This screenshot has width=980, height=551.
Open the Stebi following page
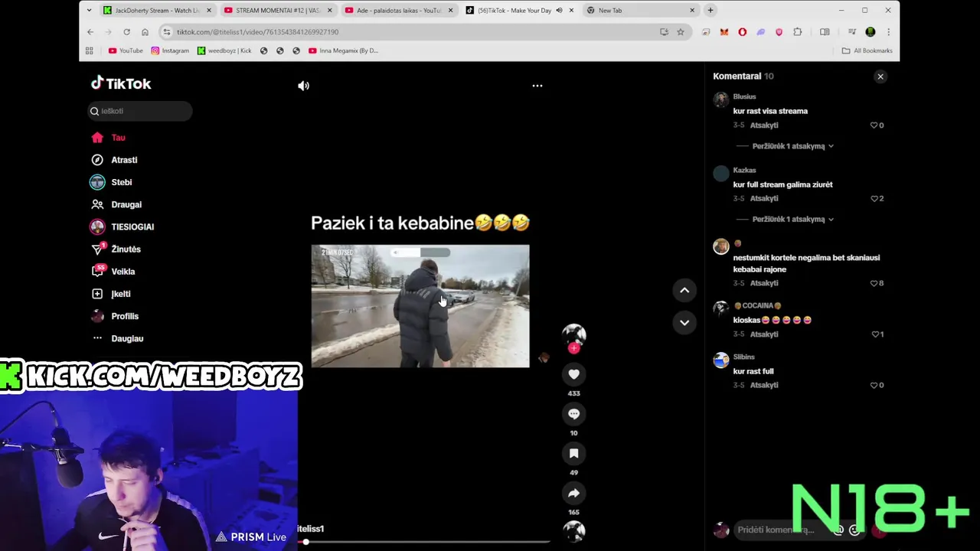point(122,182)
